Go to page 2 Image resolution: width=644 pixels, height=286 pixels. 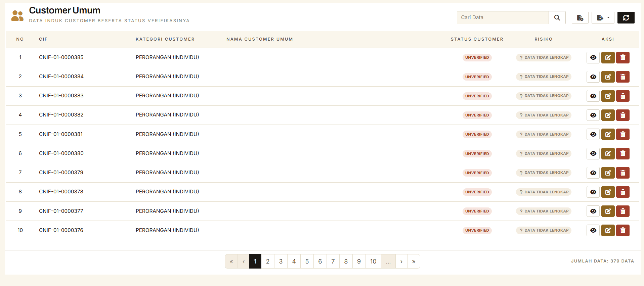click(268, 261)
